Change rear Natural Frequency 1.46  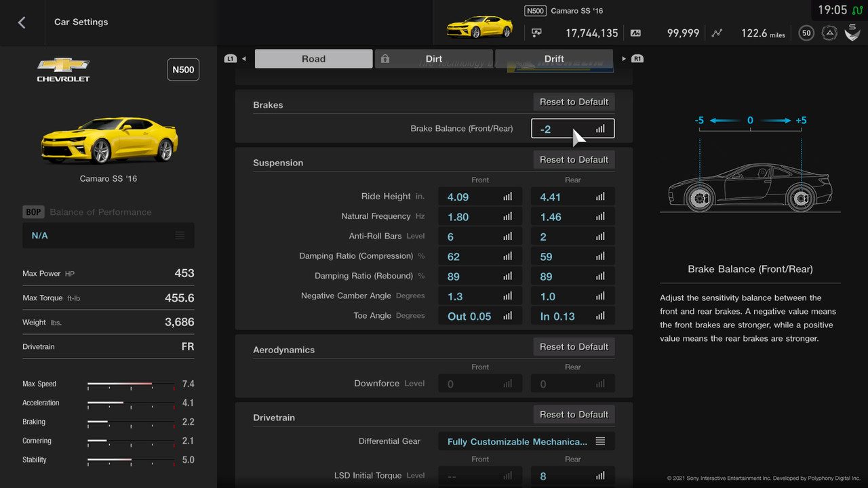point(573,217)
